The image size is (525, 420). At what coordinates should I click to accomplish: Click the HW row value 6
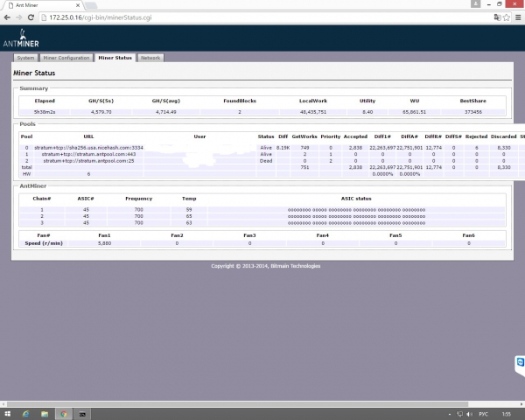88,174
